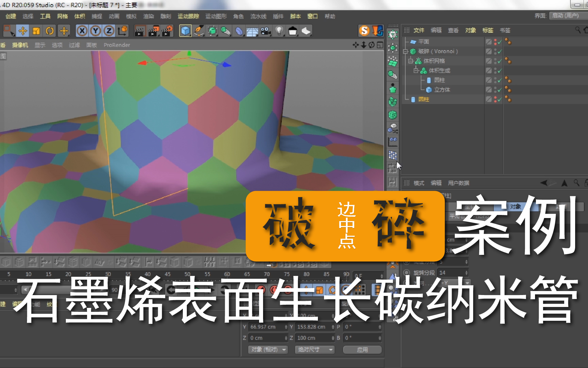The width and height of the screenshot is (588, 368).
Task: Open the 运动图形 menu
Action: click(216, 16)
